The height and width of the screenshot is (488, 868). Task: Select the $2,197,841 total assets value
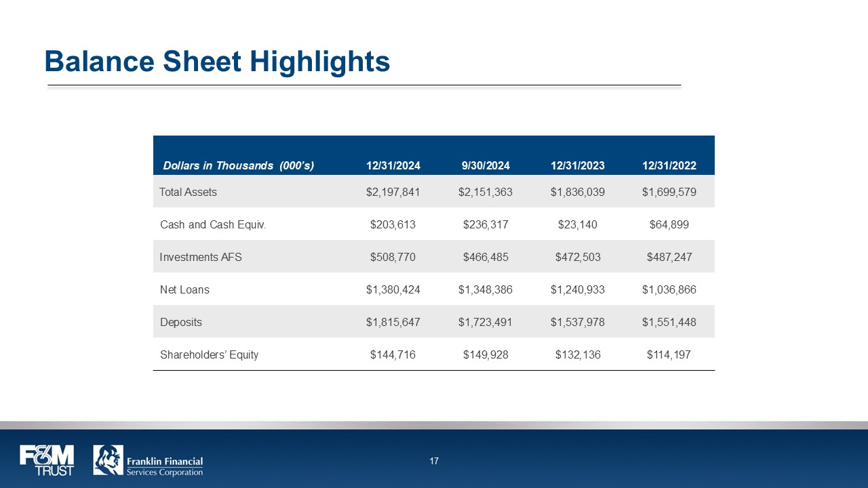(x=393, y=192)
